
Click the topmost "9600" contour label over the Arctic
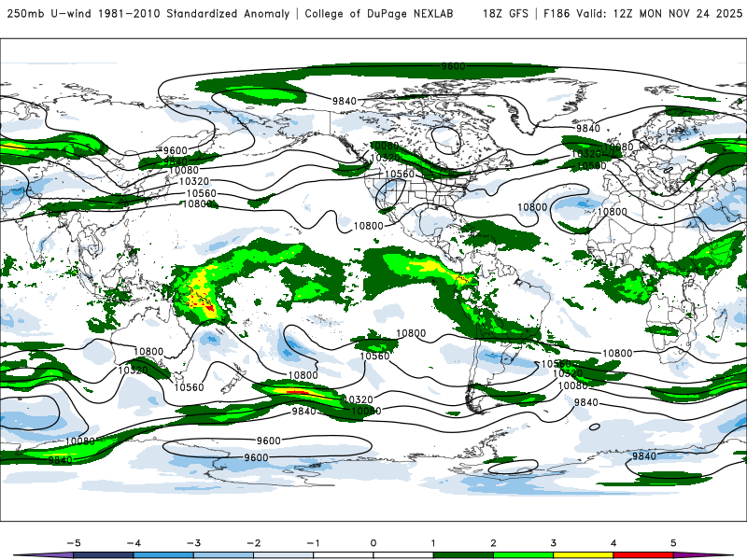(453, 66)
